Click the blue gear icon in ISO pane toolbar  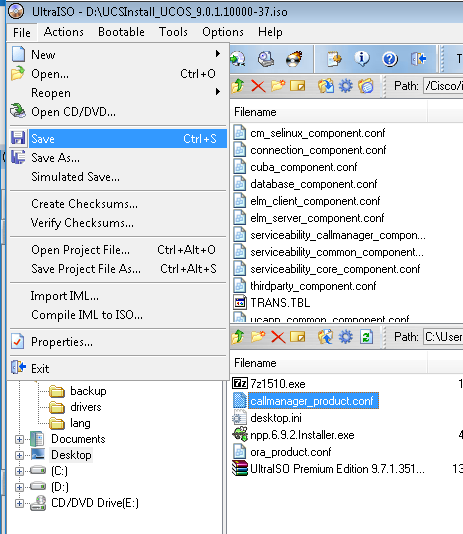(346, 86)
